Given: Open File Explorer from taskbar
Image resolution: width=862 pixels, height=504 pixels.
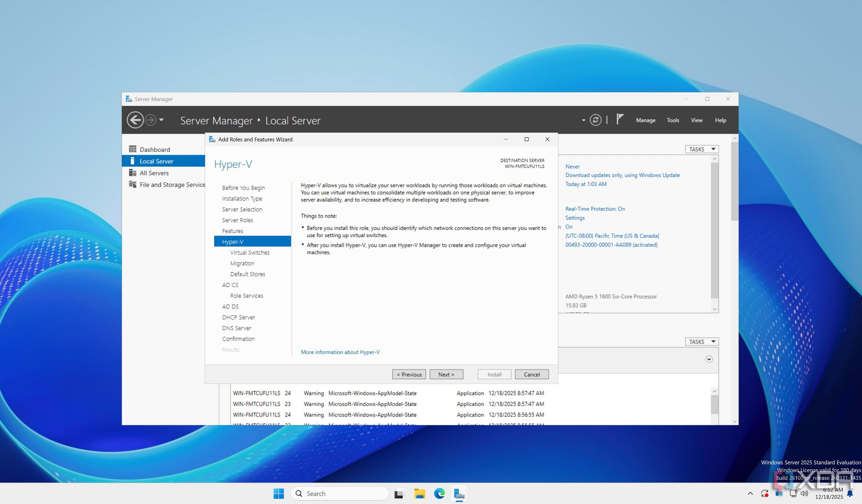Looking at the screenshot, I should pyautogui.click(x=419, y=493).
